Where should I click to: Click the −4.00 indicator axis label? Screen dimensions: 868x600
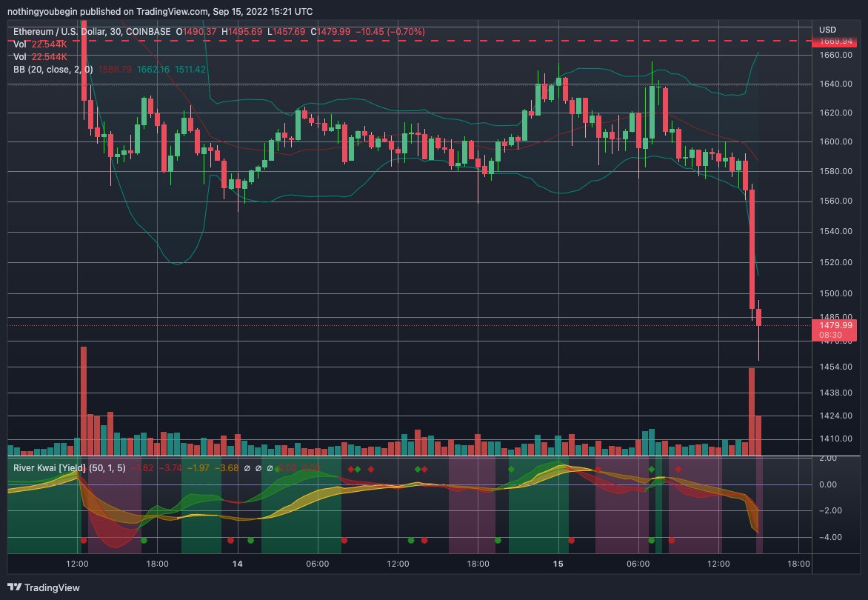pyautogui.click(x=830, y=538)
